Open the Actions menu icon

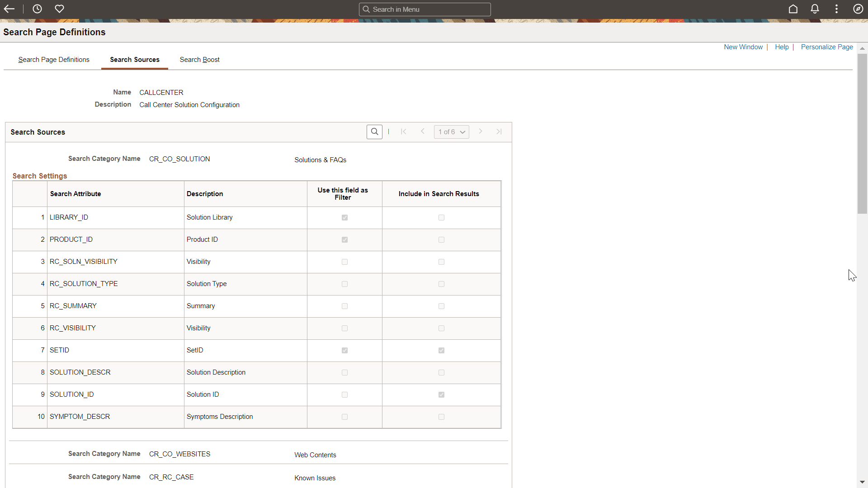tap(836, 9)
